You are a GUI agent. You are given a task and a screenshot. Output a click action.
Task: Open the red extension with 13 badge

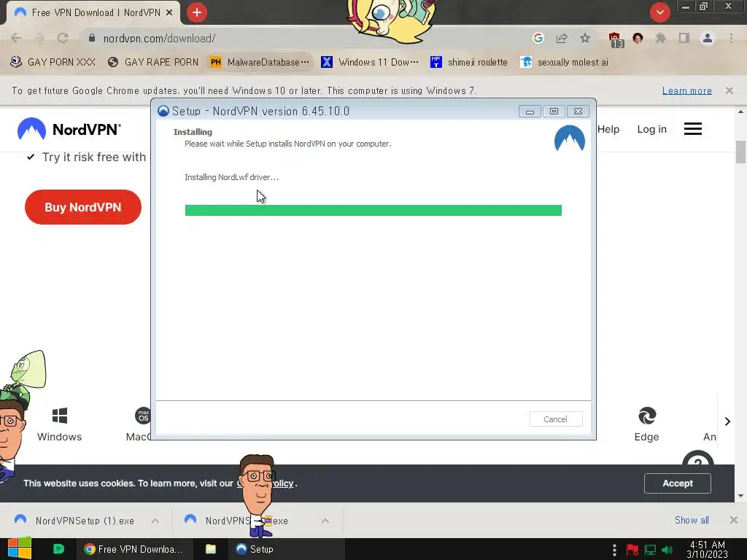pyautogui.click(x=616, y=39)
